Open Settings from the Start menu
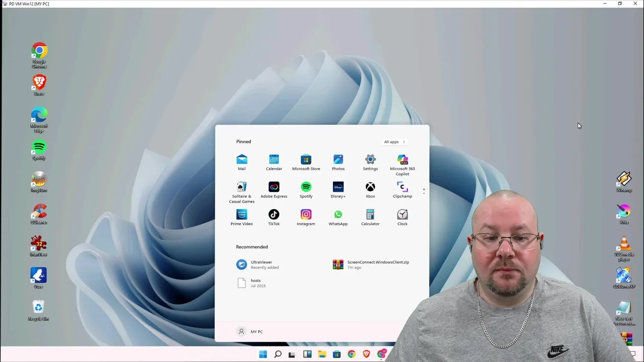644x362 pixels. pyautogui.click(x=370, y=162)
